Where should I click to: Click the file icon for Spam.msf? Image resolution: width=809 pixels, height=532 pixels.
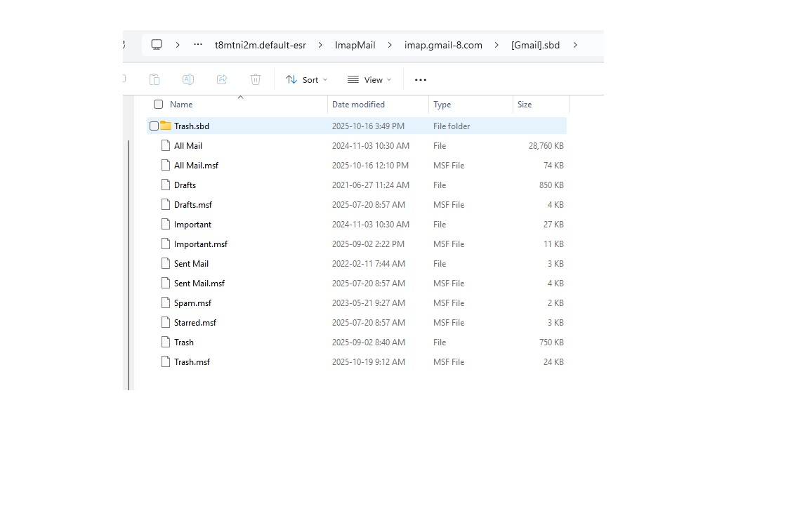(x=166, y=302)
